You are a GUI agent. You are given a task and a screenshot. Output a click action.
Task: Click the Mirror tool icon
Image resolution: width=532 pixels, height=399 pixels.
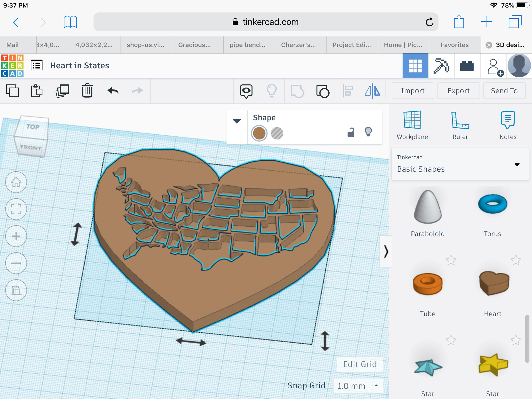(x=372, y=91)
